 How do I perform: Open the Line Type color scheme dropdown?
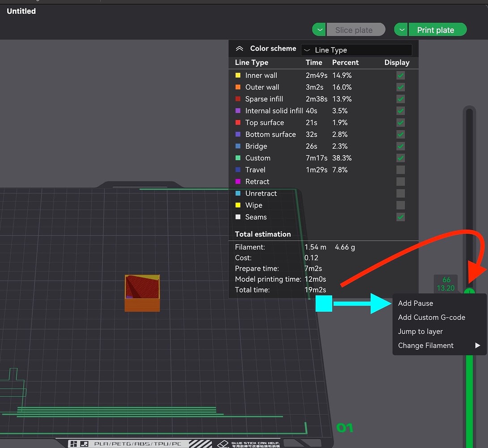point(356,50)
